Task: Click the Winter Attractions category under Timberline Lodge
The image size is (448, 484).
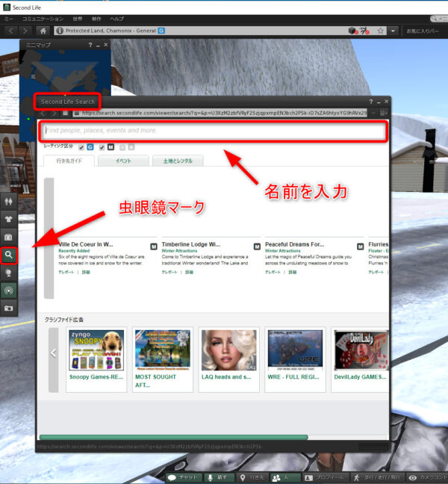Action: [x=179, y=251]
